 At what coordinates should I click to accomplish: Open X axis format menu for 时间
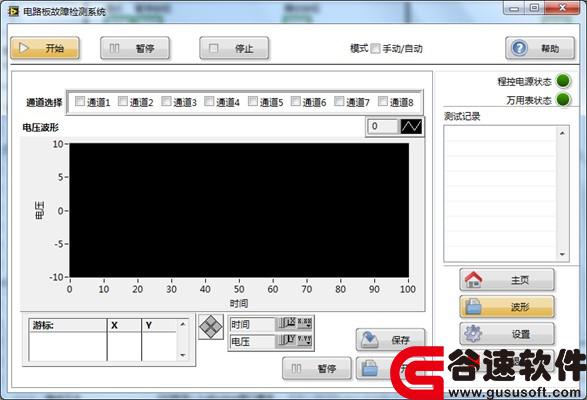pos(304,324)
